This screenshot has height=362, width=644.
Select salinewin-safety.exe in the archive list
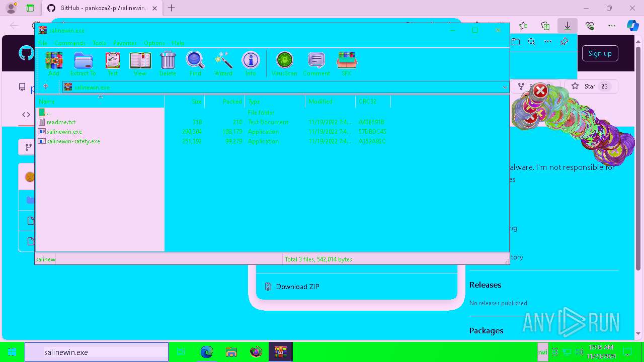click(x=73, y=141)
